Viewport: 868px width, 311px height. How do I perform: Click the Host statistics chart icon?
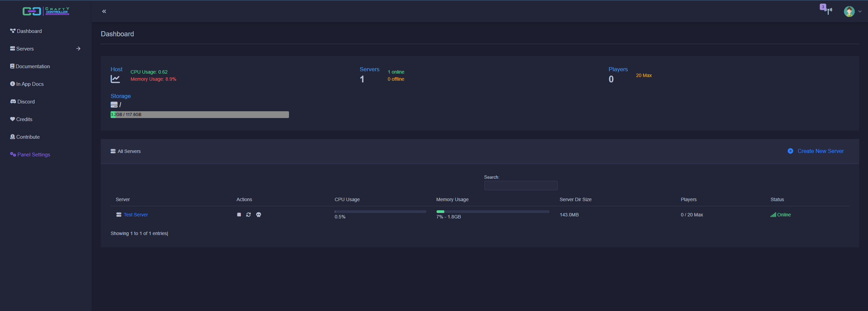tap(115, 79)
